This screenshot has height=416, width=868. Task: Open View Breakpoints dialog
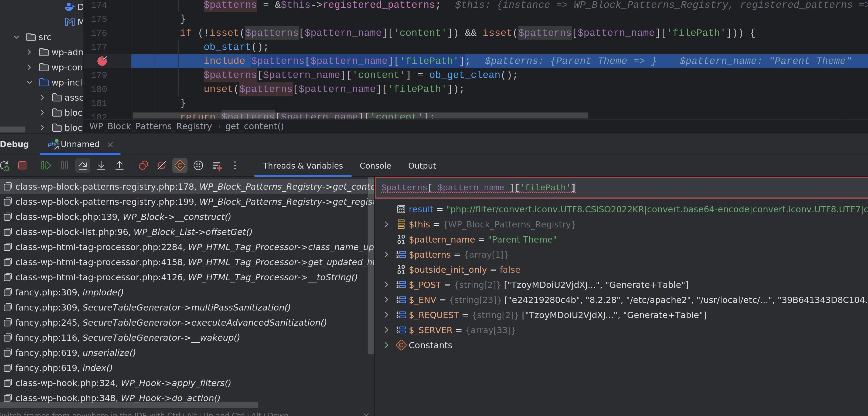click(x=143, y=166)
